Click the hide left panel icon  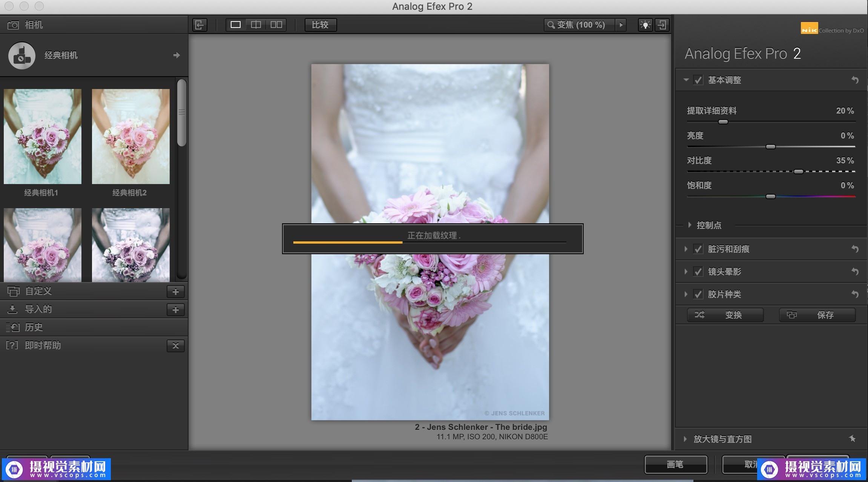click(199, 25)
